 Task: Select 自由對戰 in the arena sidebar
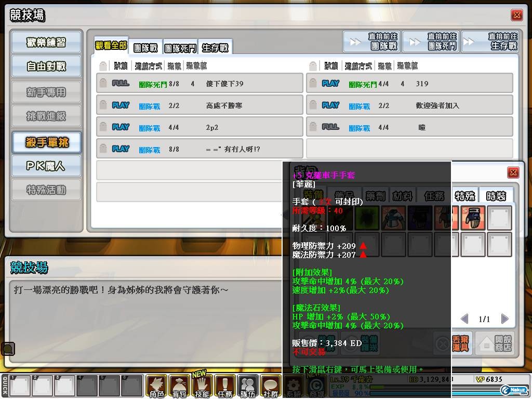[46, 66]
